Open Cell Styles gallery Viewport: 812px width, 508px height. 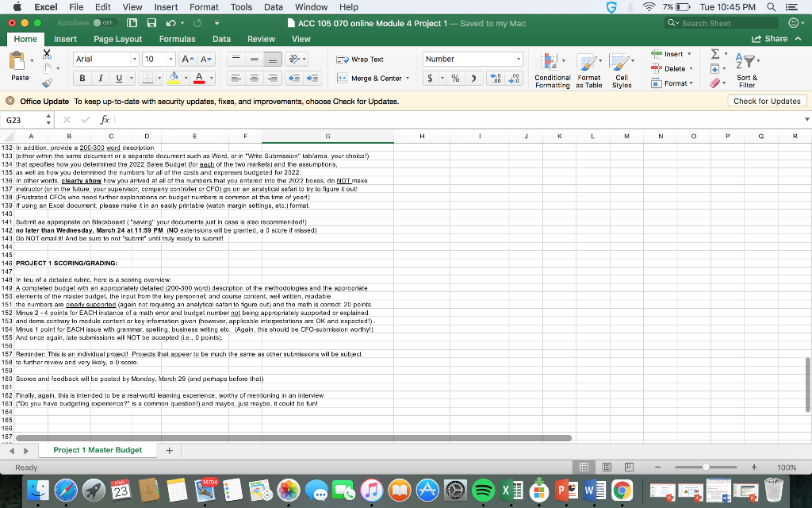[x=622, y=71]
